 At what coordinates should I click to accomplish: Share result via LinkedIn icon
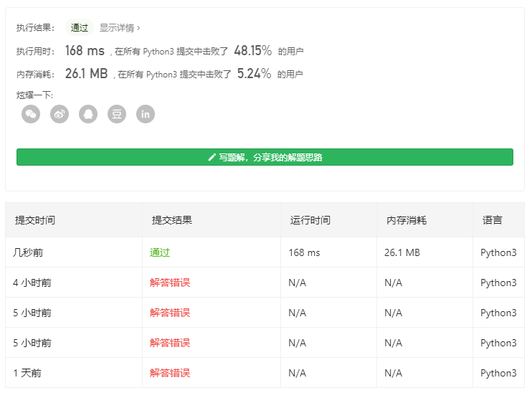(x=146, y=114)
